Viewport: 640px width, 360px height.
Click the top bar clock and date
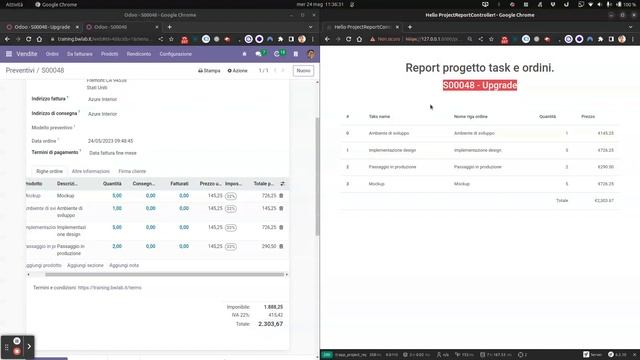coord(320,4)
